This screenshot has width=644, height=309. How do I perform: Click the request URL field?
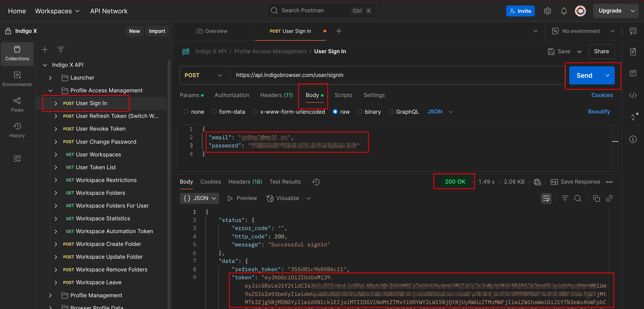[x=397, y=75]
